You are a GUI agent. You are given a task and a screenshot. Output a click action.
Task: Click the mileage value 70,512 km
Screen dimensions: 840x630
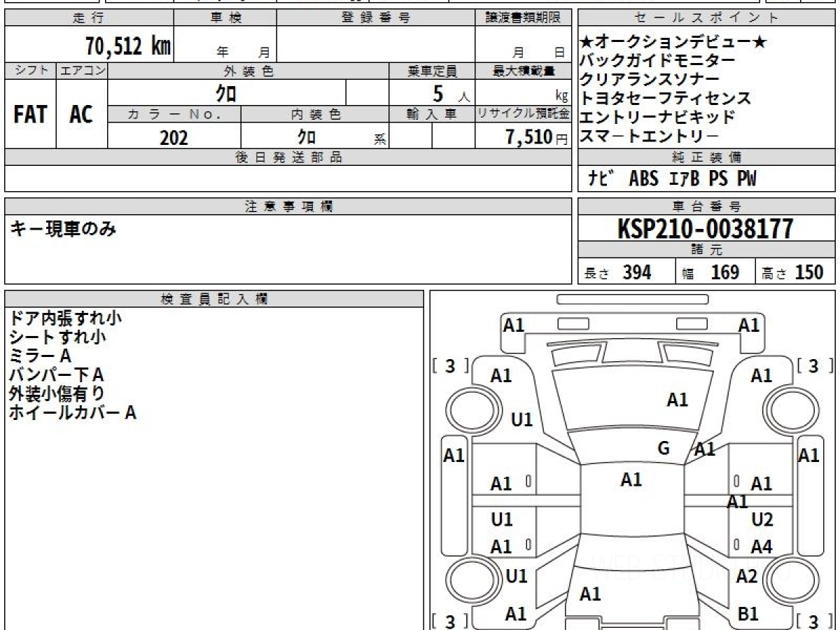128,46
